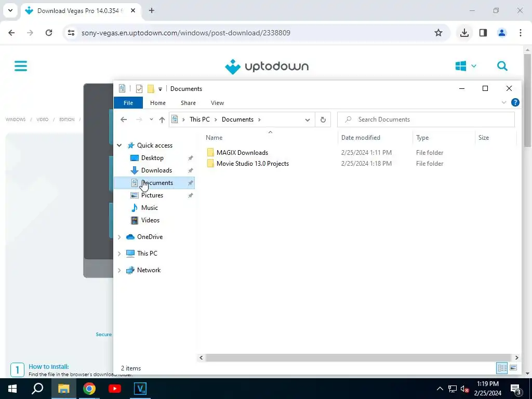532x399 pixels.
Task: Open taskbar search
Action: click(37, 389)
